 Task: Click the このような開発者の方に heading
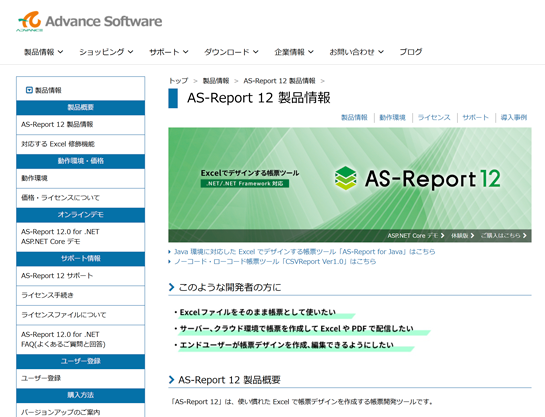(229, 287)
